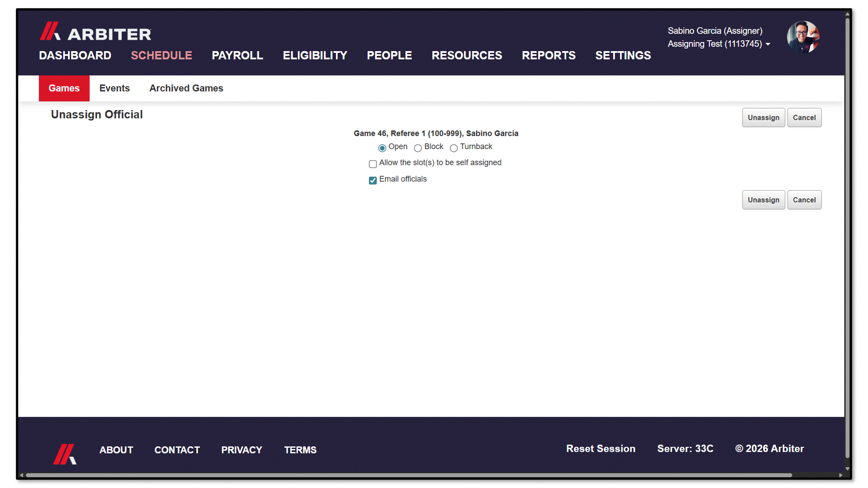Screen dimensions: 868x488
Task: Open the Reports menu
Action: pos(548,56)
